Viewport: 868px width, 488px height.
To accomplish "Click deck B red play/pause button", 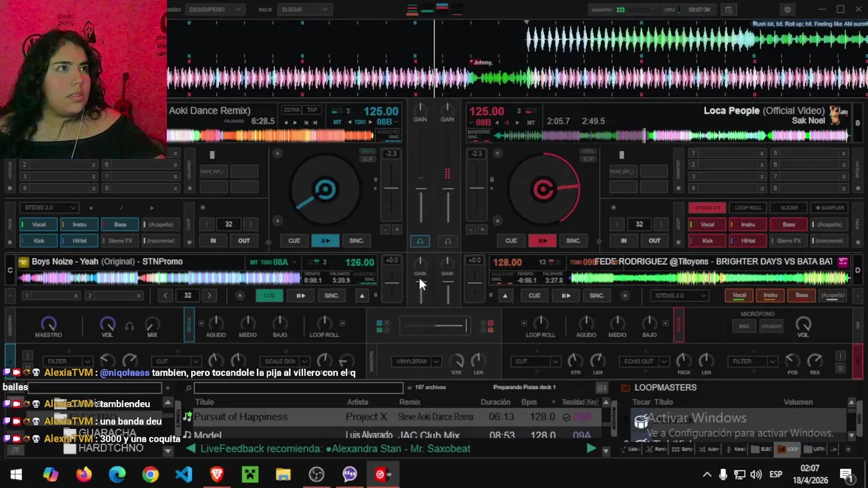I will click(542, 241).
